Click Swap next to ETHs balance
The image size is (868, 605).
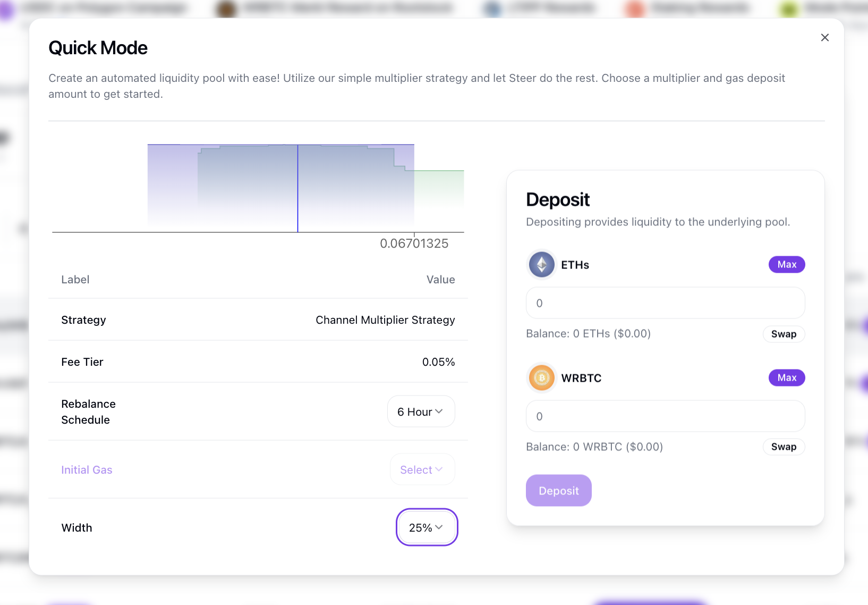click(784, 334)
